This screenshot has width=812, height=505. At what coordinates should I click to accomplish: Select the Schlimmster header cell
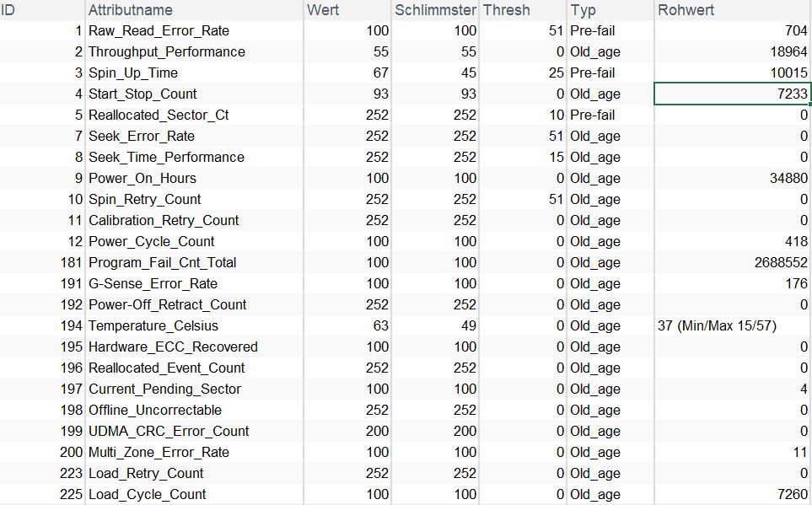(435, 10)
